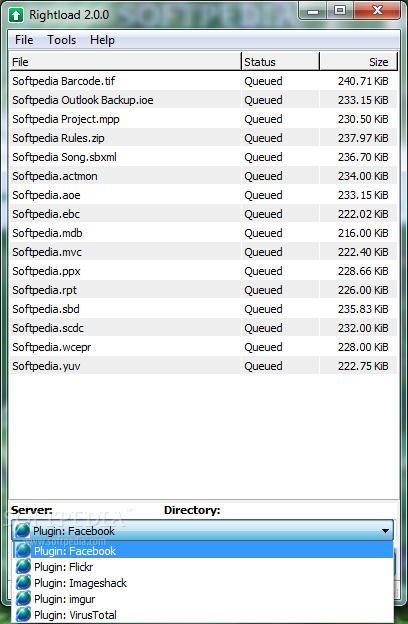
Task: Select Softpedia.yuv file
Action: tap(203, 366)
